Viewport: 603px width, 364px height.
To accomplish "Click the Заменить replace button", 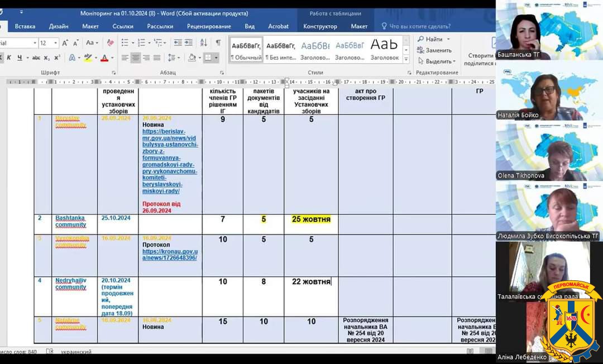I will tap(434, 50).
